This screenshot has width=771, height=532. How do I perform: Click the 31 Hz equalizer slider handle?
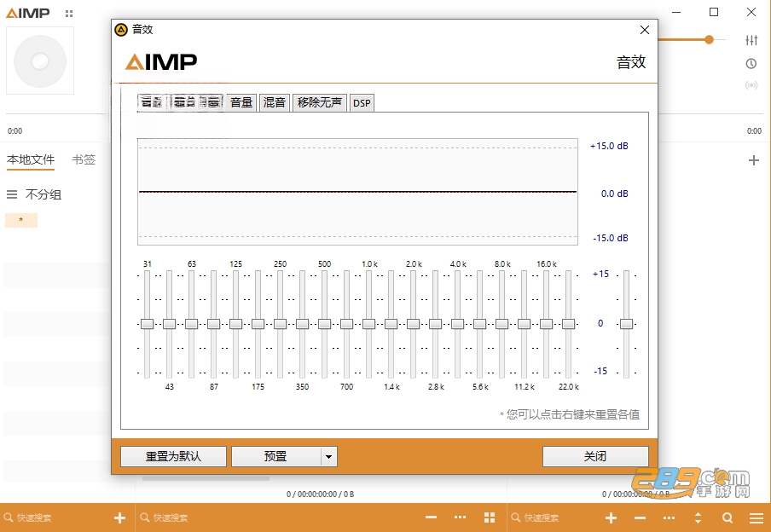click(x=147, y=324)
